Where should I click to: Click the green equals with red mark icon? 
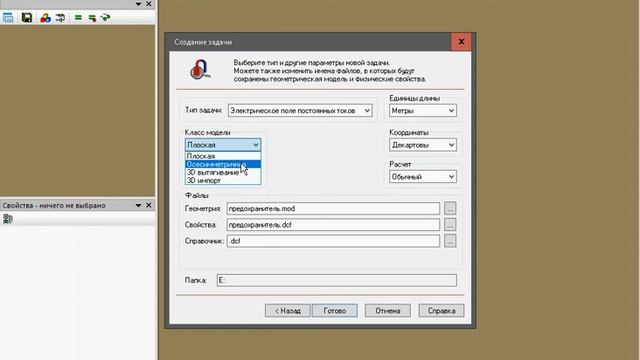coord(92,18)
